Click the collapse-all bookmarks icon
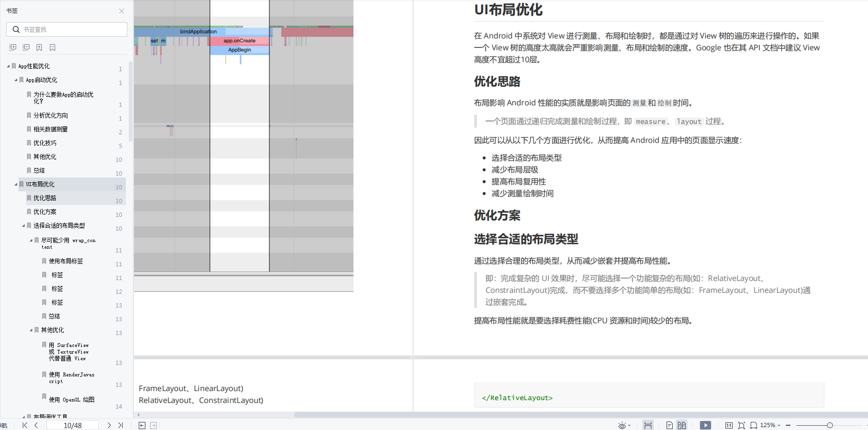The height and width of the screenshot is (430, 868). [x=26, y=47]
